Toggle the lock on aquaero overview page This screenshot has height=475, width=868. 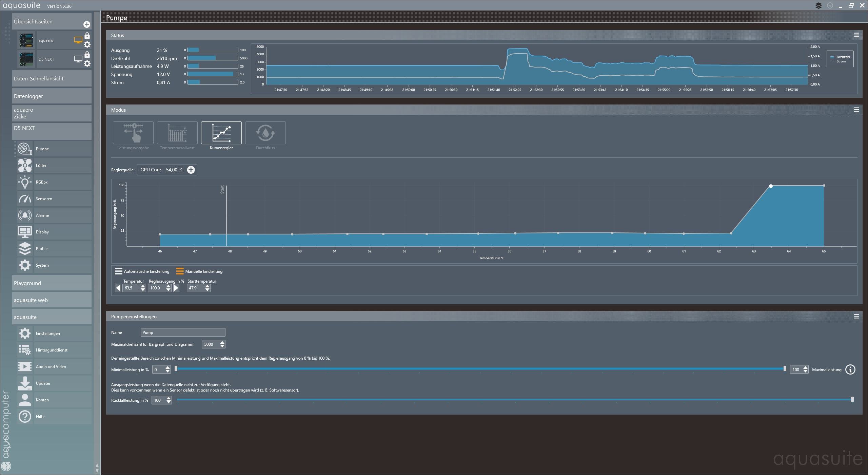pos(87,36)
